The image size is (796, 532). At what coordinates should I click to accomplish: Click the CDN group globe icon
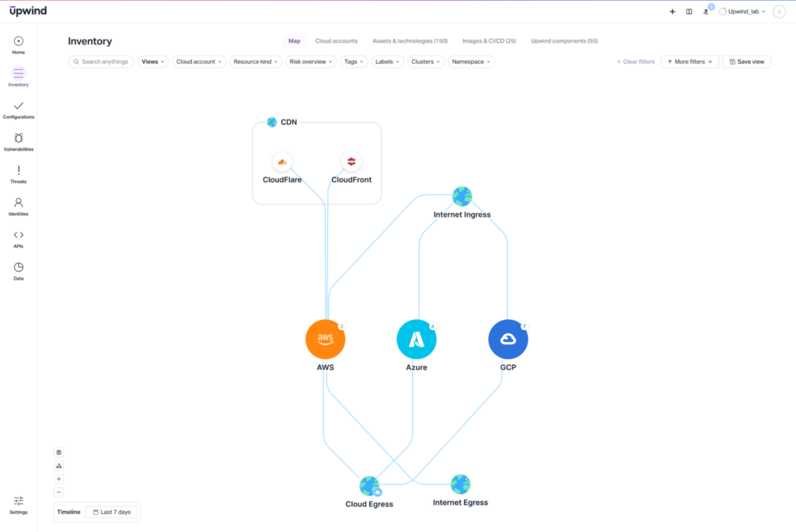click(x=272, y=122)
